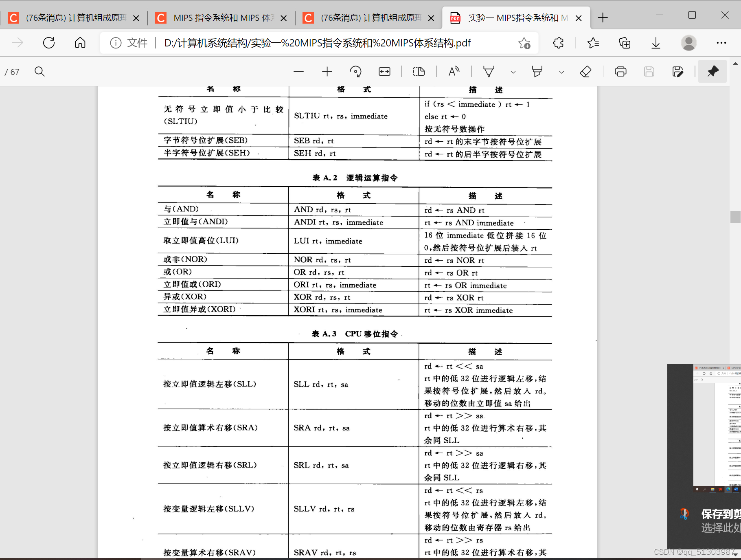Image resolution: width=741 pixels, height=560 pixels.
Task: Toggle pin on the PDF toolbar
Action: [712, 72]
